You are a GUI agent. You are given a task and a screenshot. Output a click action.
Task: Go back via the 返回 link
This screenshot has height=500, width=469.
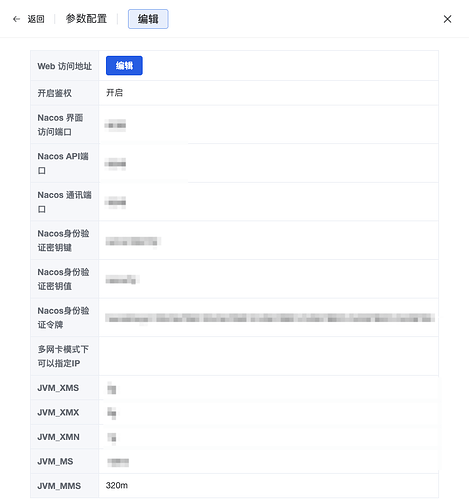(x=36, y=19)
